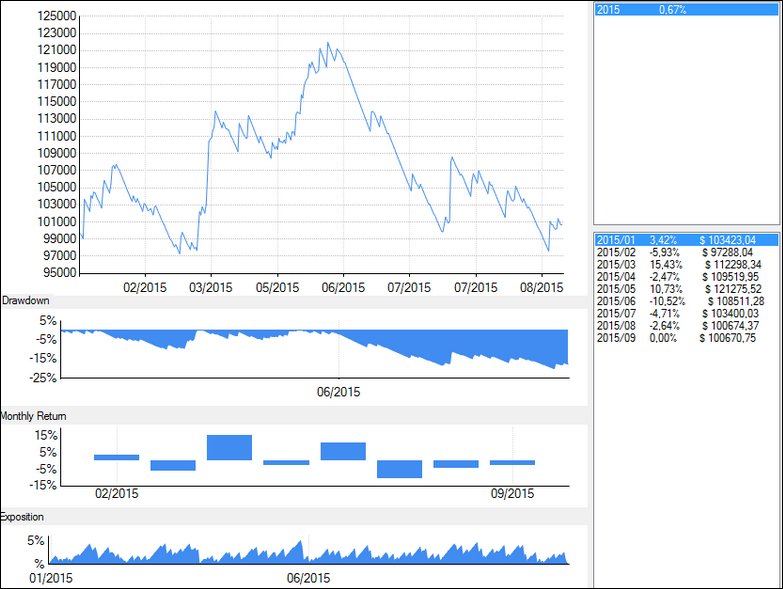783x589 pixels.
Task: Pick the 2015/05 row showing $ 121275,52
Action: click(685, 289)
